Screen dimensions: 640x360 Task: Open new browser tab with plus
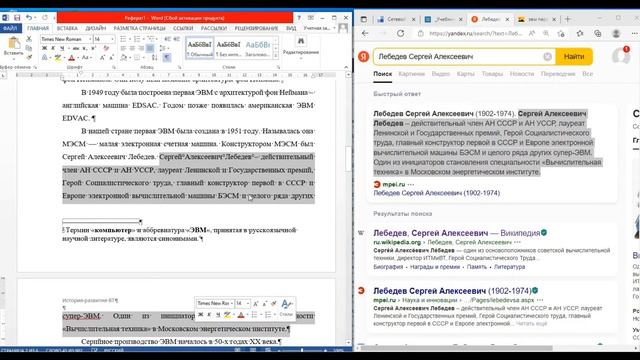[x=567, y=19]
